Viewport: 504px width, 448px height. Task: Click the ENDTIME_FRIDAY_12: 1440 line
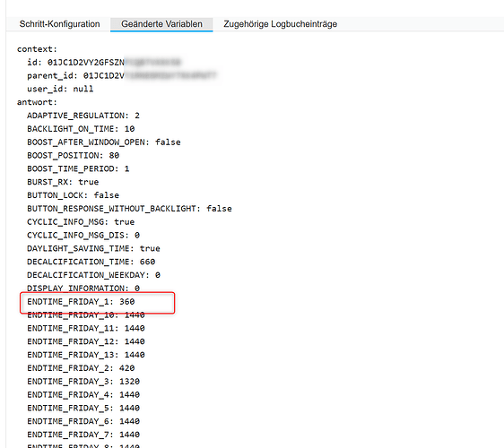pos(86,341)
